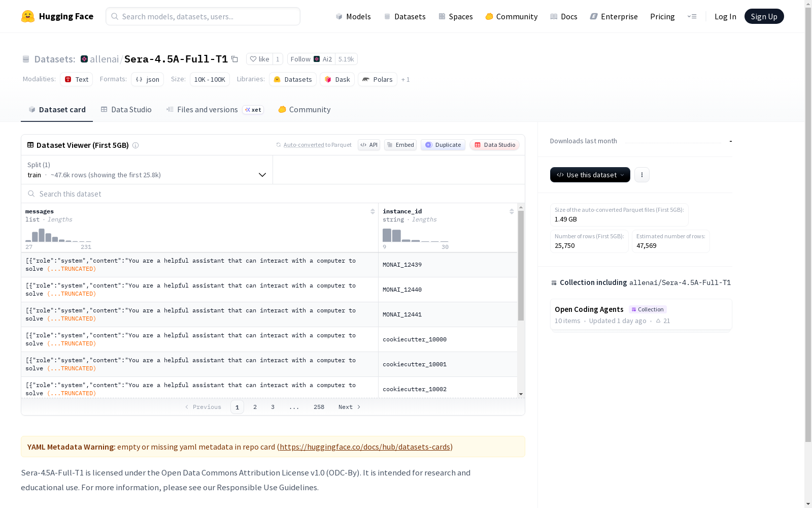Image resolution: width=812 pixels, height=508 pixels.
Task: Select the Dask library tag
Action: (337, 79)
